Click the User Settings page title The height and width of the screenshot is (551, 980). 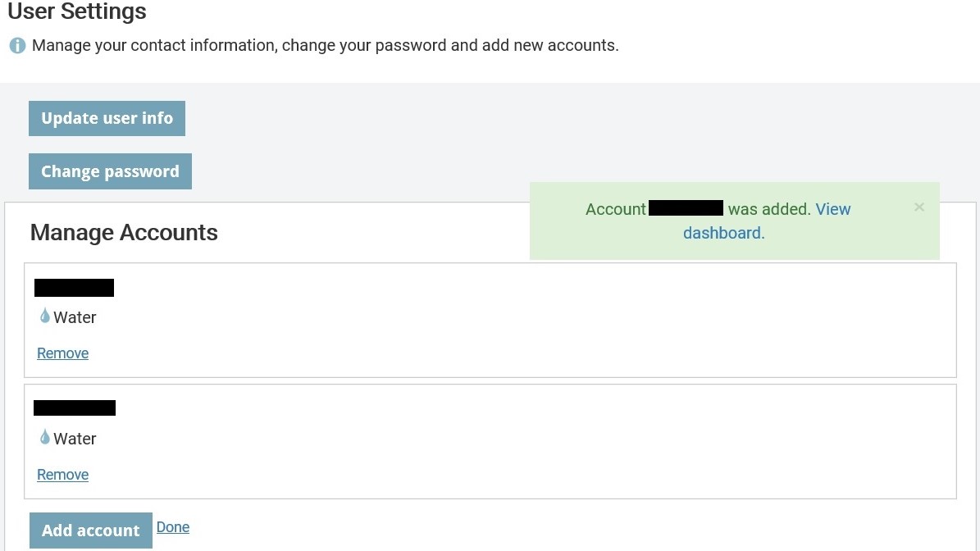point(77,11)
